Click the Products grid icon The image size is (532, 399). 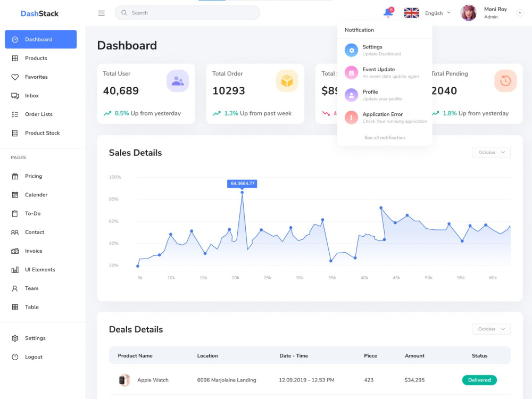tap(15, 59)
